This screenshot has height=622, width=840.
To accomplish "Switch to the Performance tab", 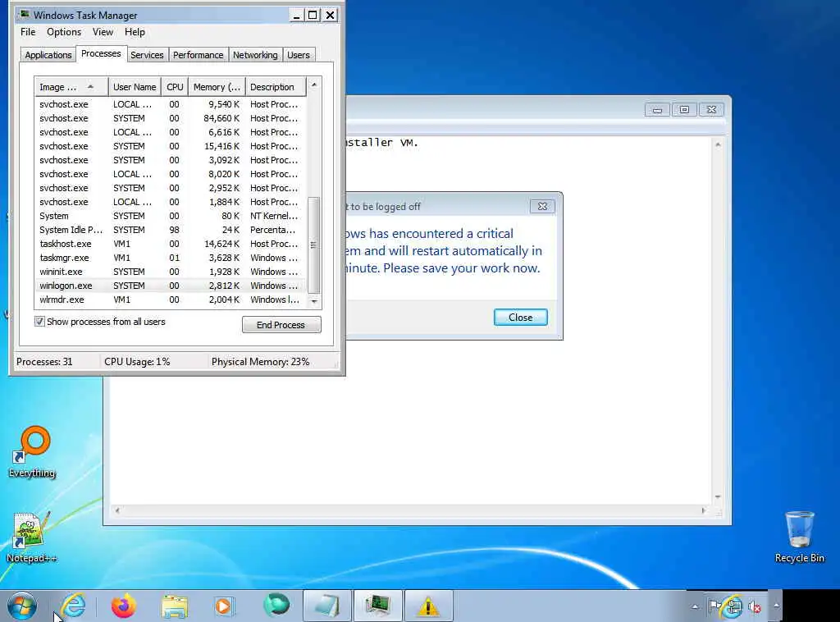I will click(198, 55).
